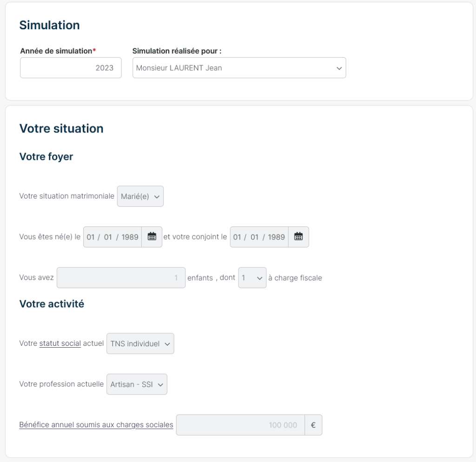
Task: Select the day part of your birth date
Action: pyautogui.click(x=91, y=237)
